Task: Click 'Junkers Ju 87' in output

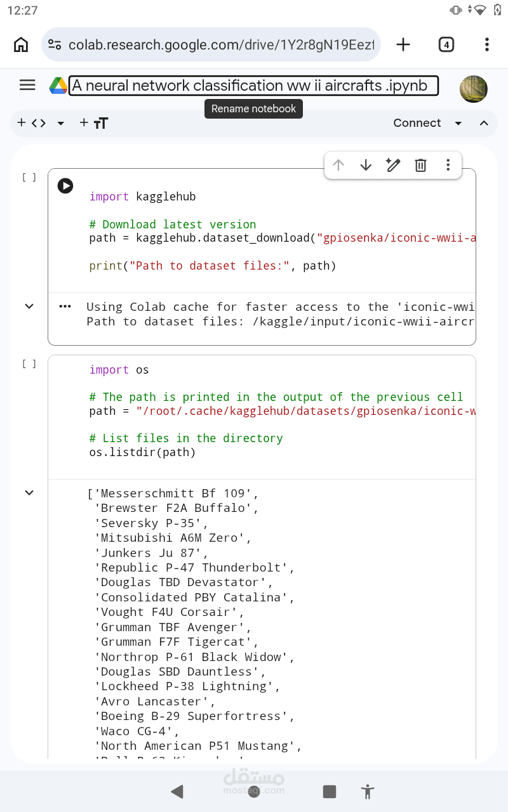Action: (x=151, y=553)
